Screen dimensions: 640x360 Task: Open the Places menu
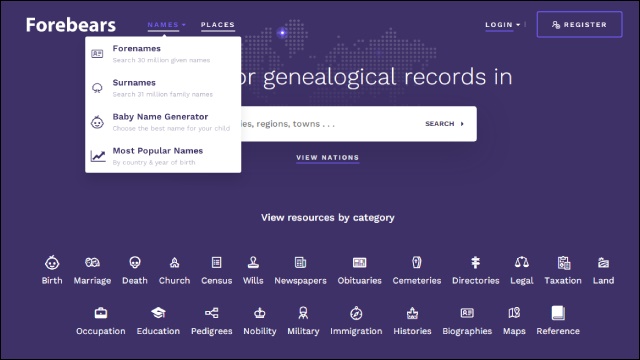[218, 24]
